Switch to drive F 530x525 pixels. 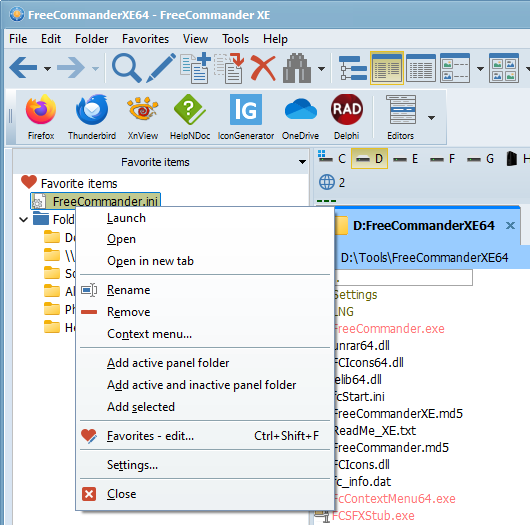442,158
